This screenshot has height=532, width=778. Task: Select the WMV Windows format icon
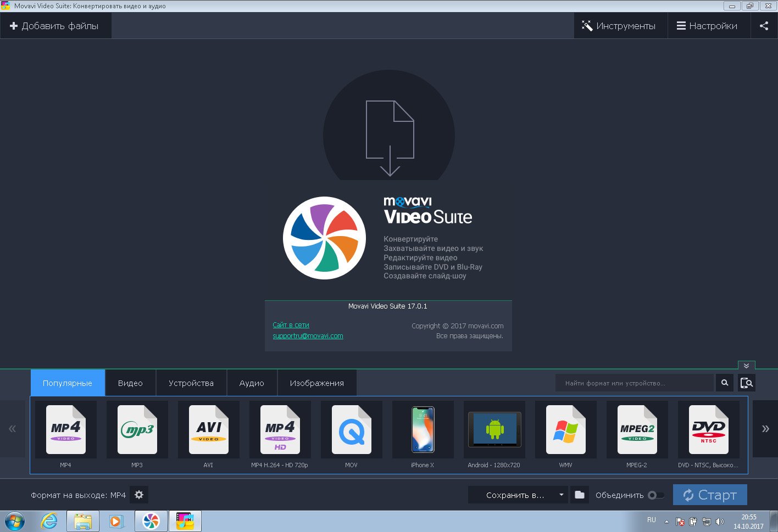[565, 430]
